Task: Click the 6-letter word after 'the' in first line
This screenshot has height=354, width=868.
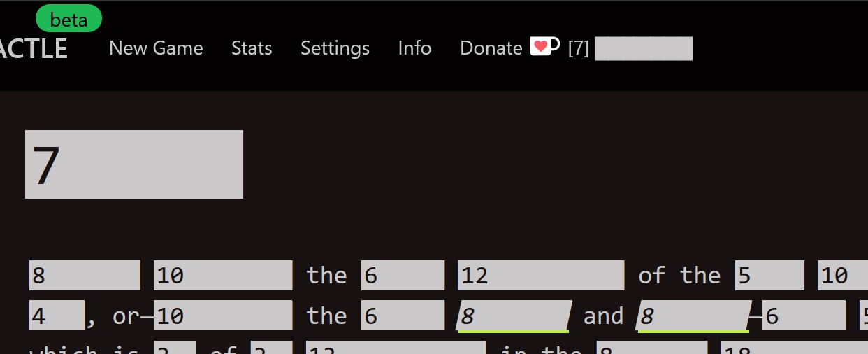Action: (x=403, y=276)
